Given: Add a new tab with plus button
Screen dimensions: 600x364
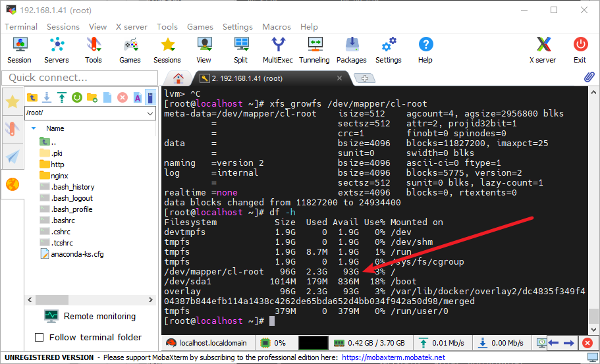Looking at the screenshot, I should [x=364, y=78].
